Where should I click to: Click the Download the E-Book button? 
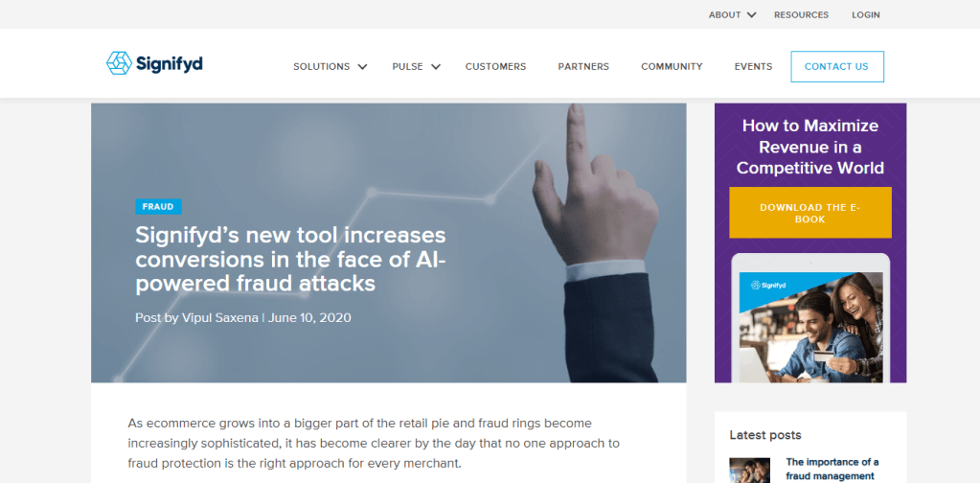point(810,213)
